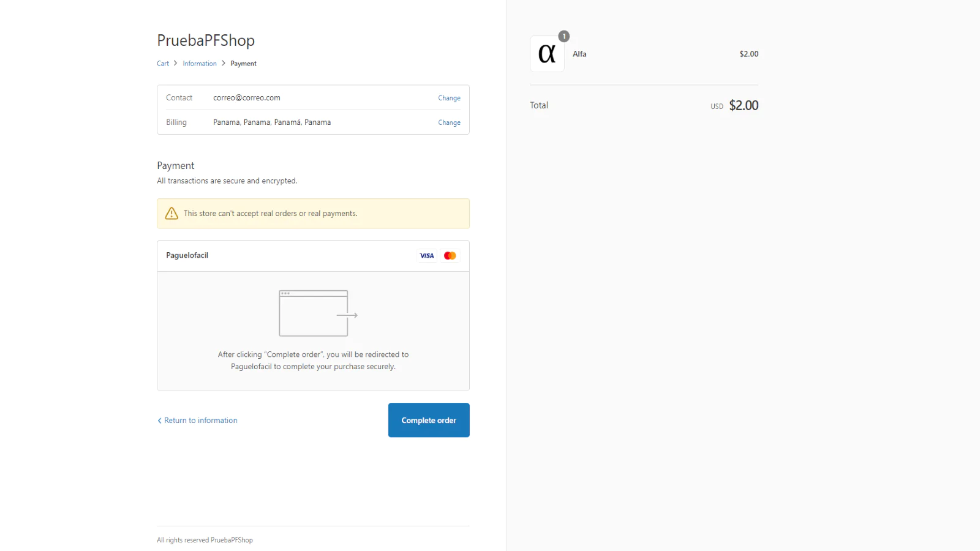Click the Visa card icon
This screenshot has height=551, width=980.
point(426,256)
